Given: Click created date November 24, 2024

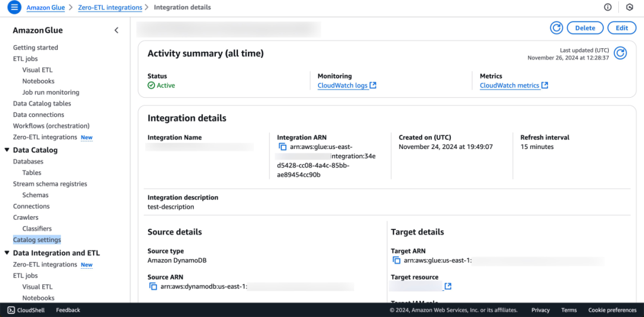Looking at the screenshot, I should click(445, 147).
